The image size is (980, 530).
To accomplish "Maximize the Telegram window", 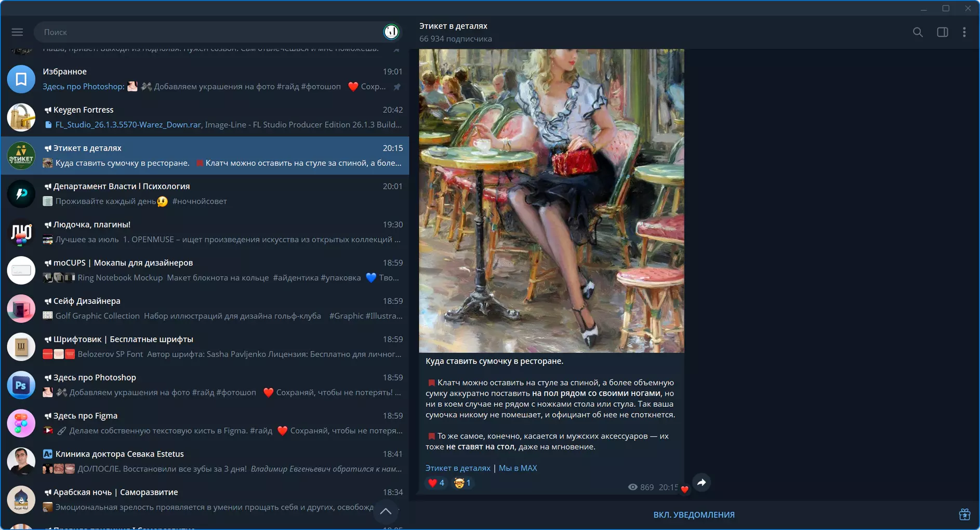I will (x=946, y=8).
